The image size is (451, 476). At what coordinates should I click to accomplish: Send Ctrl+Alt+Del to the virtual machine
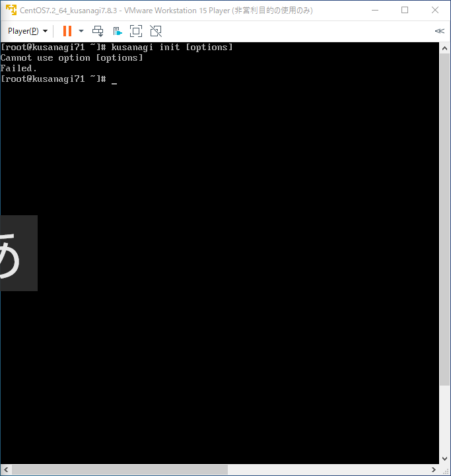(x=98, y=31)
